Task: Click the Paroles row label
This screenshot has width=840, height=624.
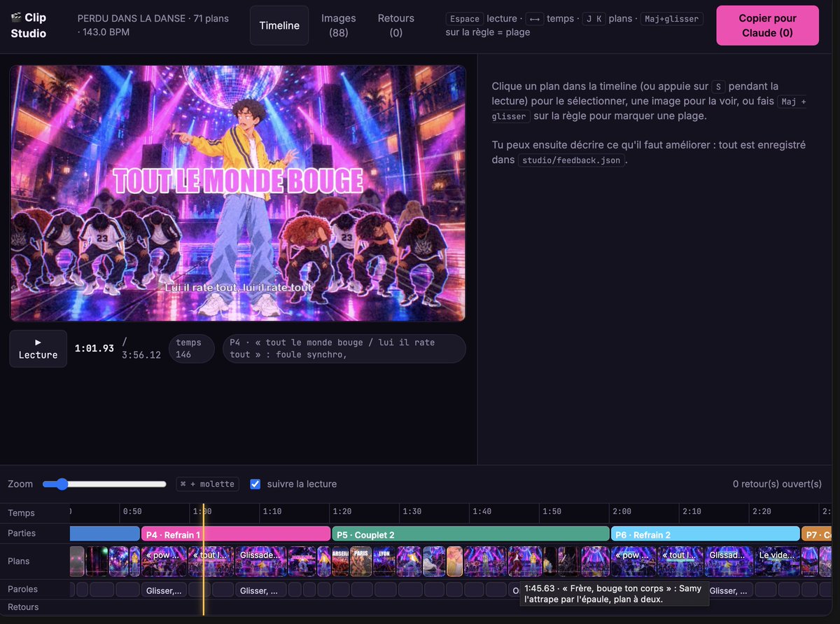Action: 23,590
